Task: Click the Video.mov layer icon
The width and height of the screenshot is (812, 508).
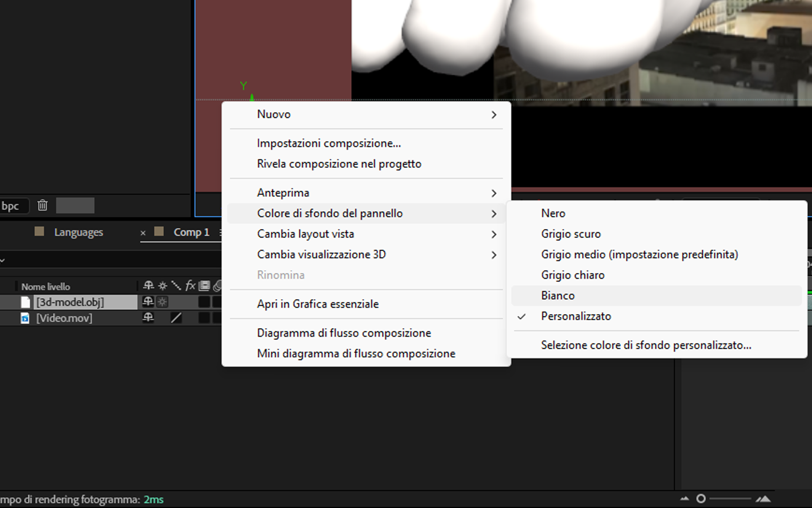Action: click(24, 318)
